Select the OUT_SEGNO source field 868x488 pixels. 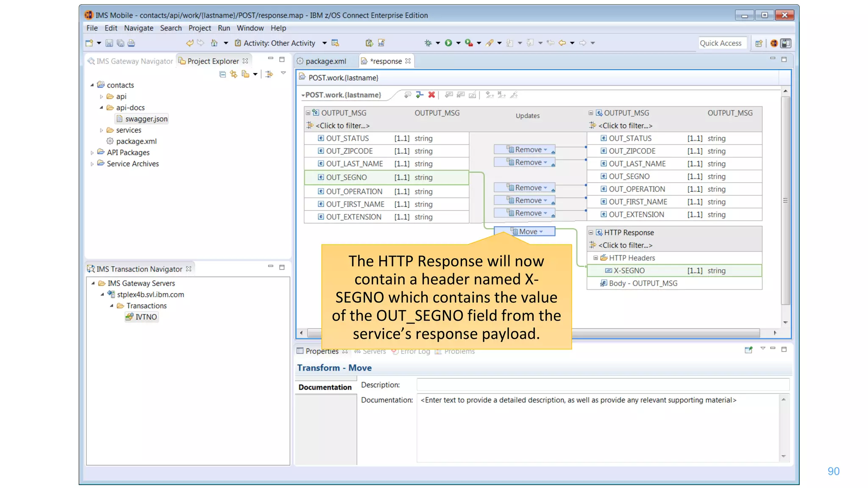tap(387, 177)
